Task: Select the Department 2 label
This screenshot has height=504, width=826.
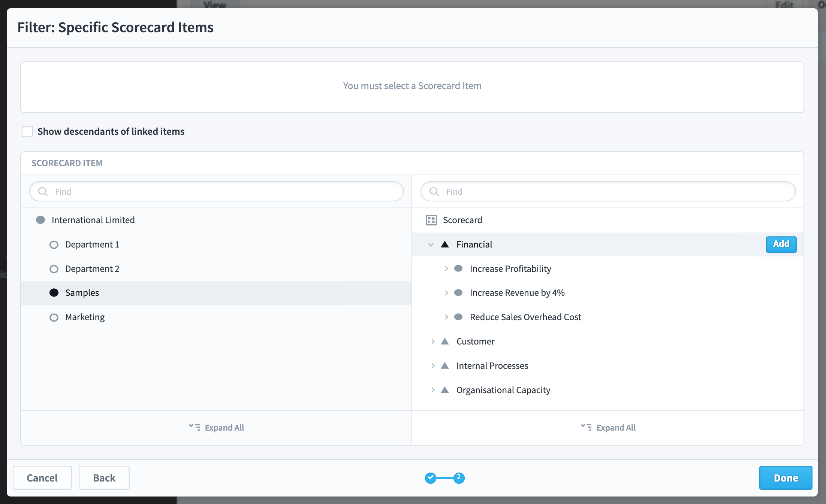Action: (92, 269)
